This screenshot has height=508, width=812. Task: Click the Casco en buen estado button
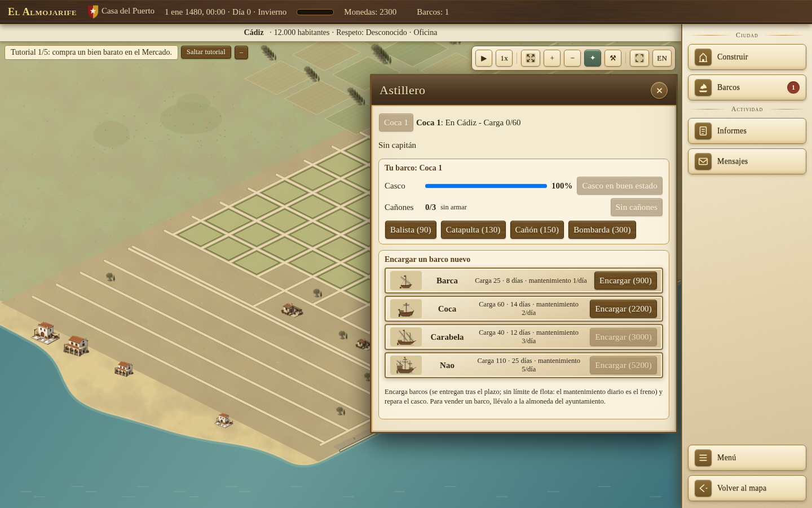[x=620, y=186]
